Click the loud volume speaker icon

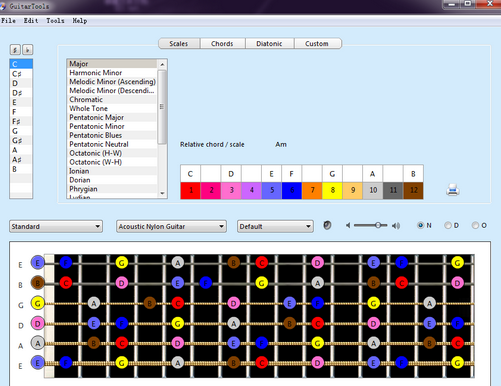[396, 226]
